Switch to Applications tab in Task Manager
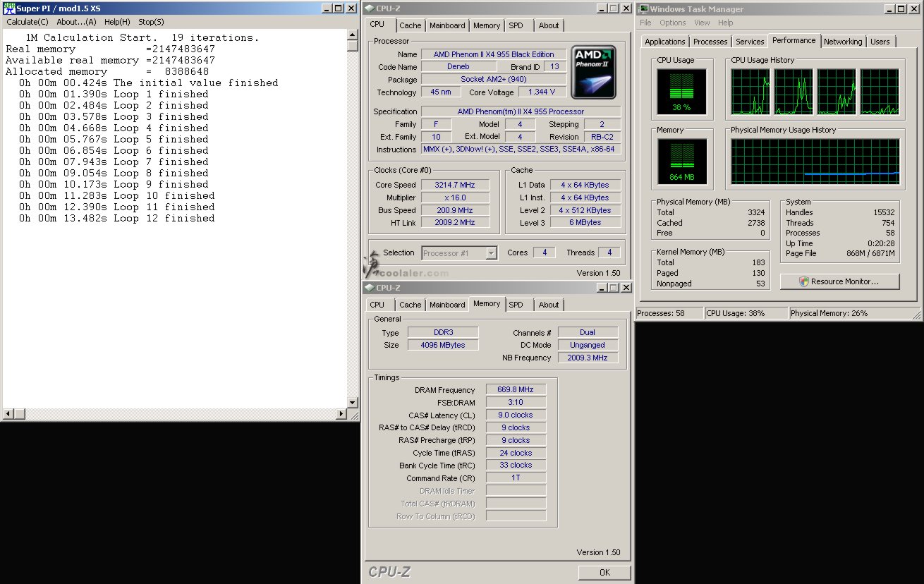This screenshot has height=584, width=924. (x=664, y=42)
